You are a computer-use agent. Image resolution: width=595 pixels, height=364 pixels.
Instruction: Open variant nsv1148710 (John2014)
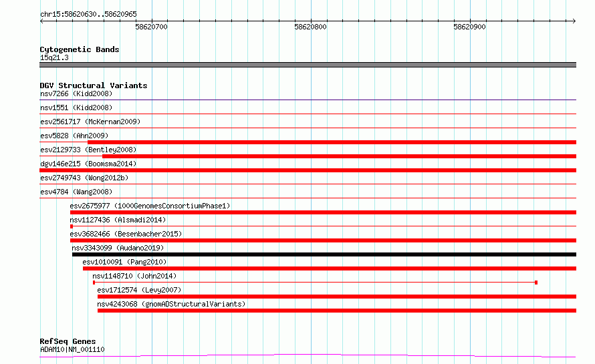tap(134, 276)
